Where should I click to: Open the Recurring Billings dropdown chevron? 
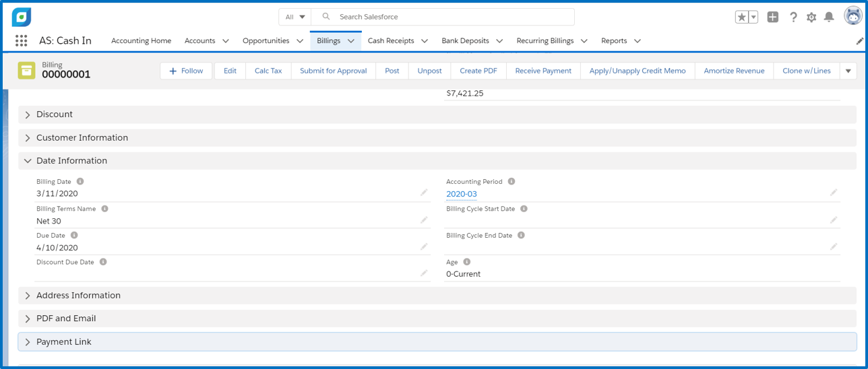584,41
